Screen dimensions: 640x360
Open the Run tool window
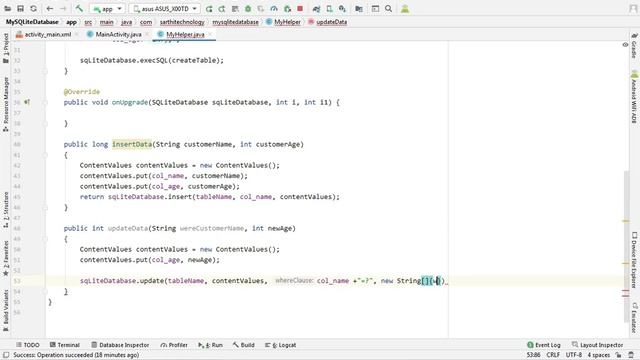210,345
